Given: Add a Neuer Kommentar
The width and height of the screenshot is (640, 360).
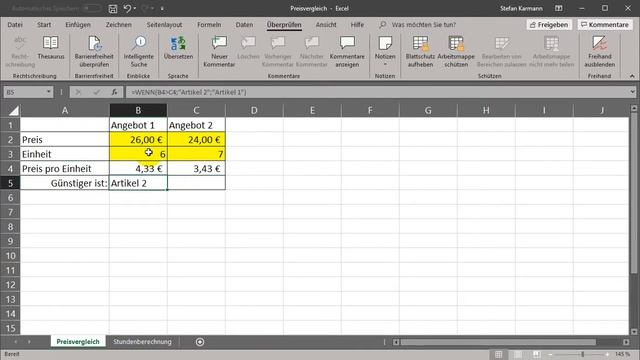Looking at the screenshot, I should point(219,51).
